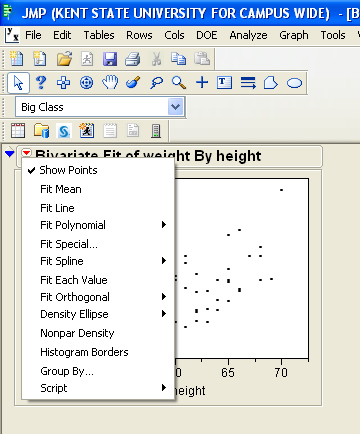Viewport: 360px width, 434px height.
Task: Click the red triangle options button
Action: (26, 153)
